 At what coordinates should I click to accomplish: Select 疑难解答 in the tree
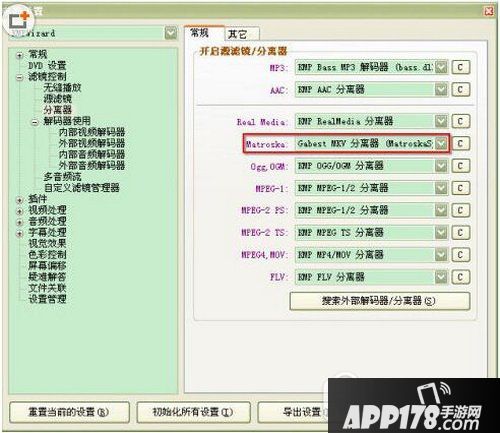pos(47,277)
